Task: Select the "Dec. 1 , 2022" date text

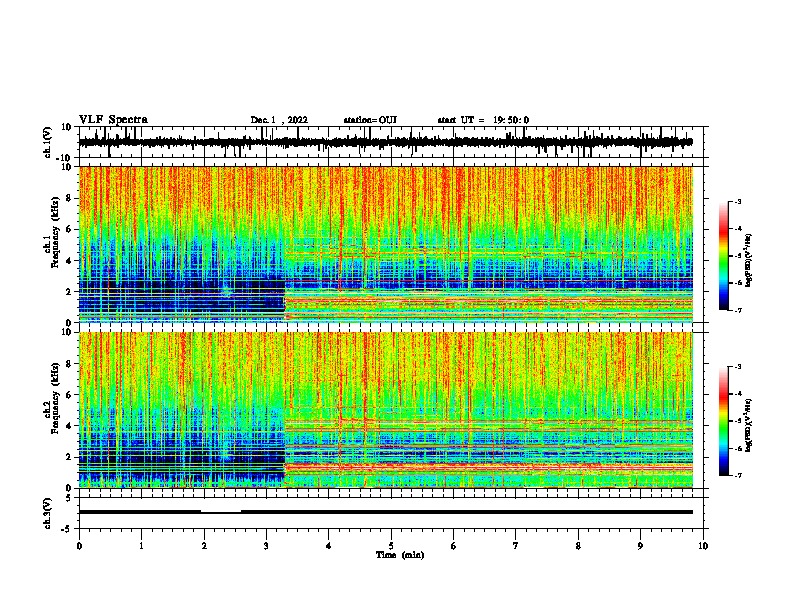Action: (x=279, y=120)
